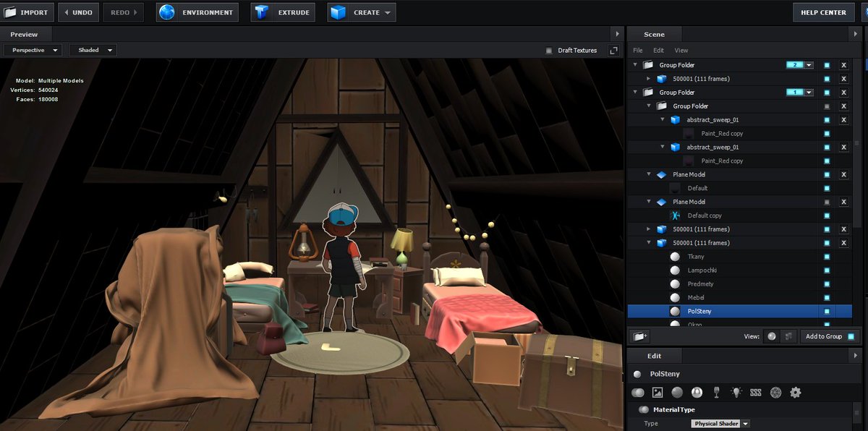Expand the 500001 model inside Group Folder 2

[649, 79]
